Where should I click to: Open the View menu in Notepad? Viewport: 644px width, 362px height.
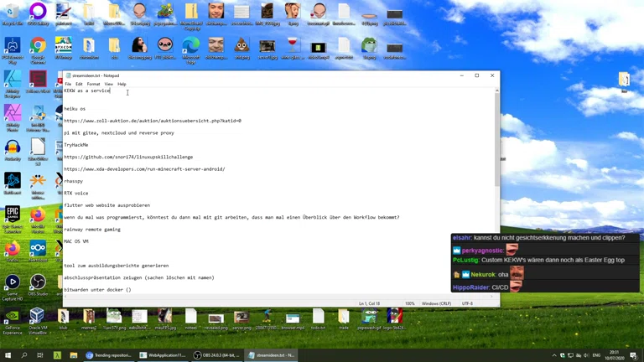(108, 84)
